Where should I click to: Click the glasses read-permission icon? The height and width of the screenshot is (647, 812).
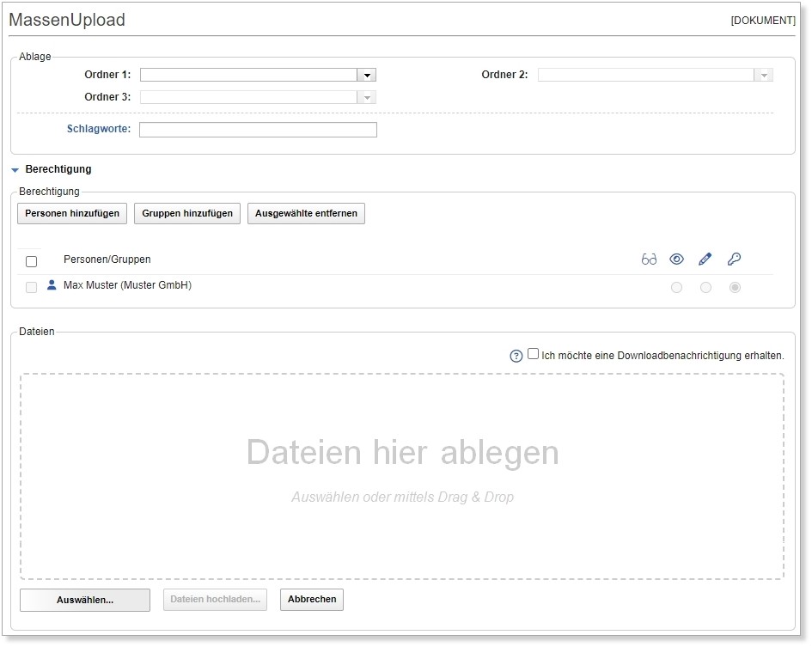pyautogui.click(x=649, y=258)
